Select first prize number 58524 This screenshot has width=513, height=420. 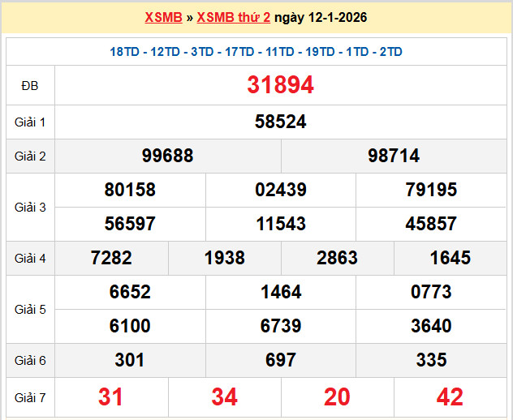[280, 122]
